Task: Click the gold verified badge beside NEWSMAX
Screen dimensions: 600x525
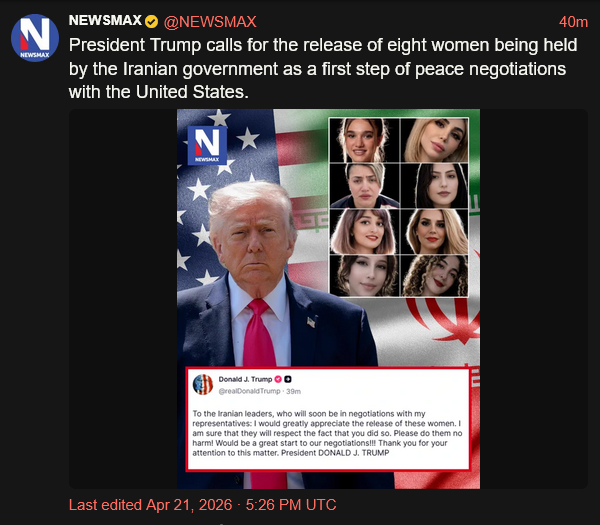Action: [152, 22]
